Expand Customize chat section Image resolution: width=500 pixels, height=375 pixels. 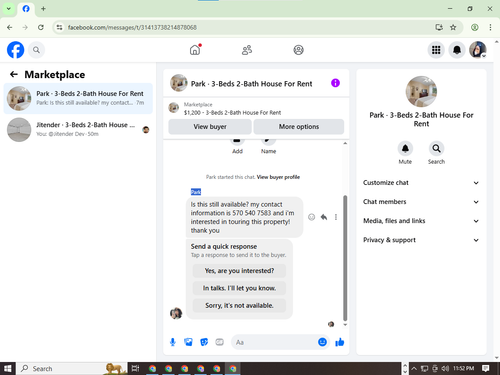click(x=421, y=183)
